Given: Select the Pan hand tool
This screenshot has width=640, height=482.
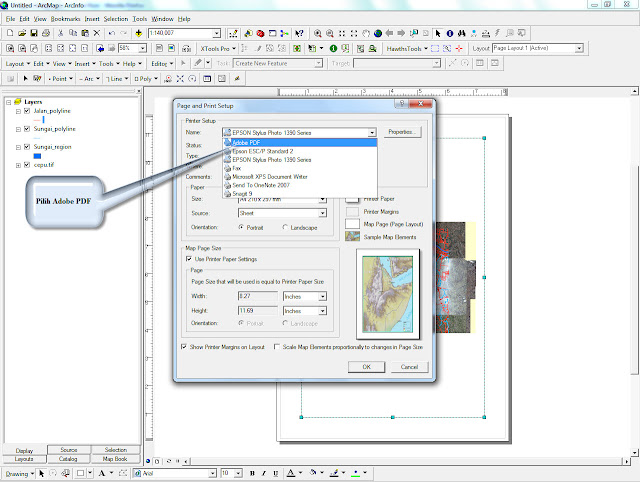Looking at the screenshot, I should click(366, 33).
